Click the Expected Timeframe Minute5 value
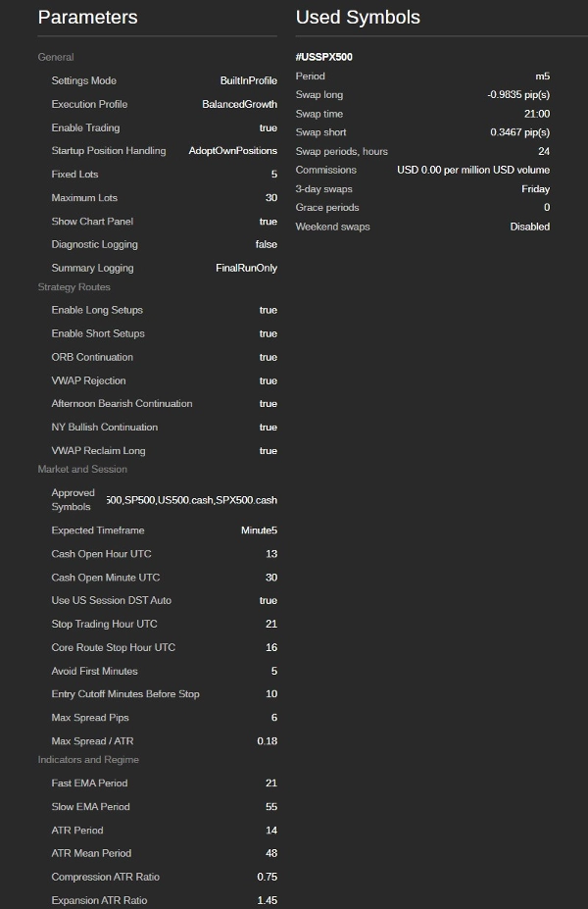The height and width of the screenshot is (909, 588). coord(259,530)
